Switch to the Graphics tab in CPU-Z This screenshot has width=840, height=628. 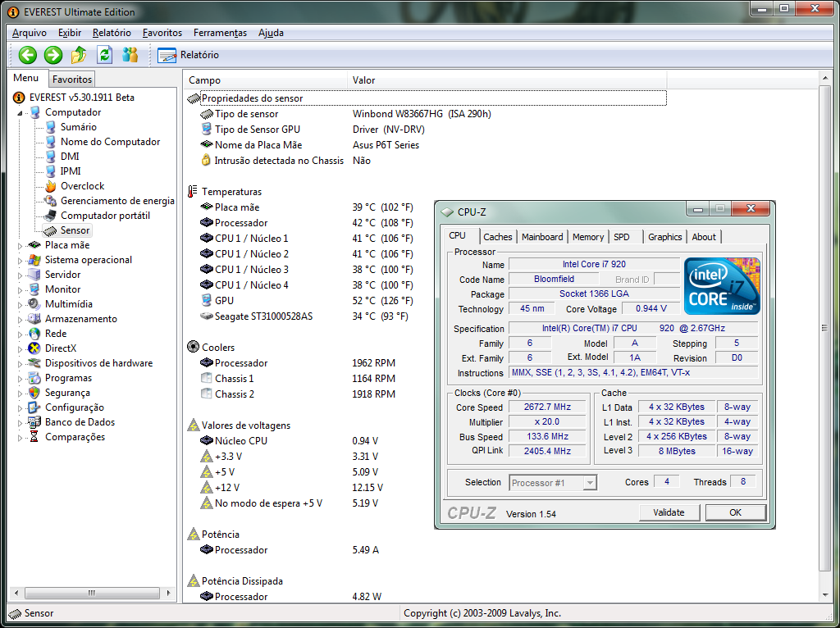coord(664,237)
